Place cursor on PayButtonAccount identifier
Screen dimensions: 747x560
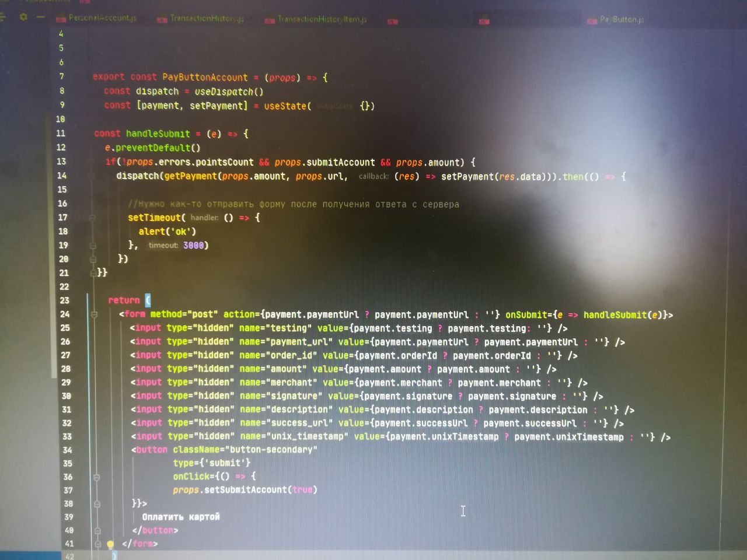point(205,77)
